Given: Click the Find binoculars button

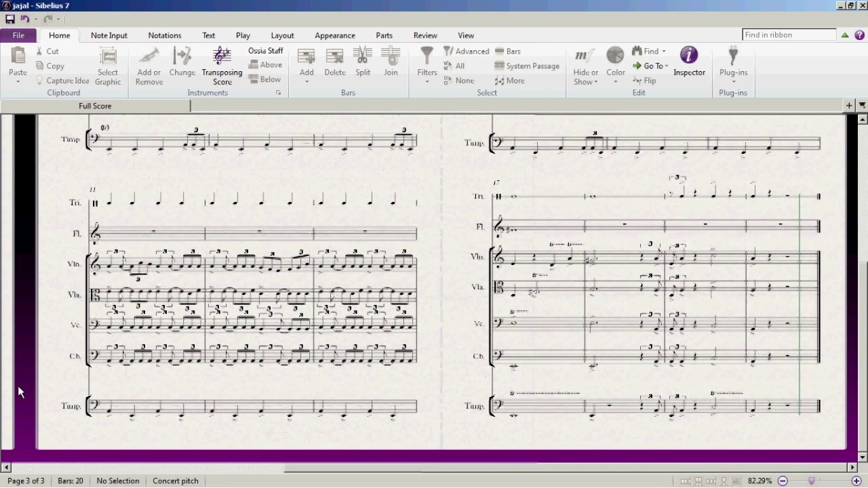Looking at the screenshot, I should (645, 52).
